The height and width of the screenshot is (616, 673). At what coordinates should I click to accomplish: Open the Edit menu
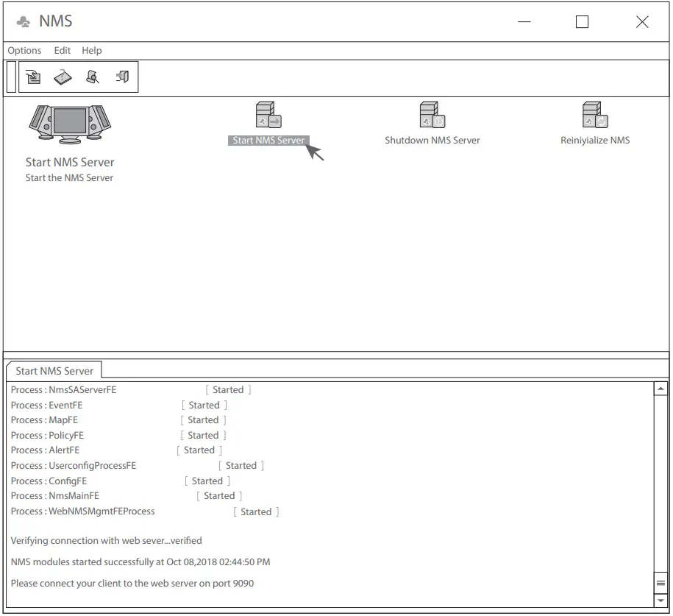[x=62, y=50]
